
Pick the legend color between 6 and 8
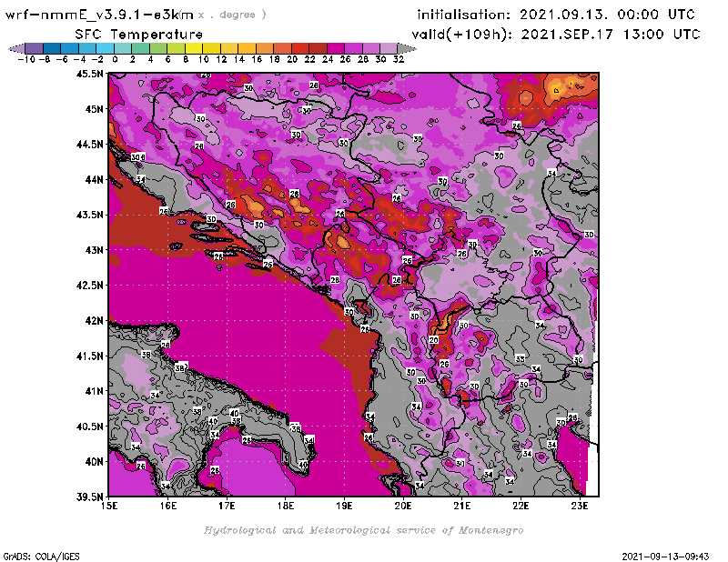pos(176,49)
